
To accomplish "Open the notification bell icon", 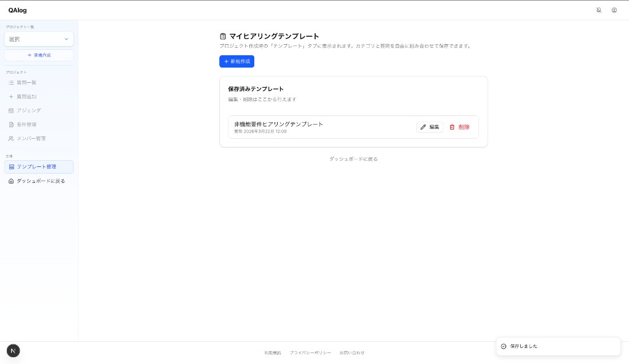I will point(599,10).
